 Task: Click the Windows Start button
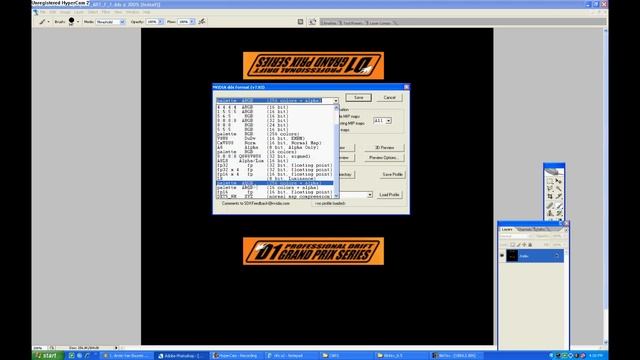coord(48,356)
